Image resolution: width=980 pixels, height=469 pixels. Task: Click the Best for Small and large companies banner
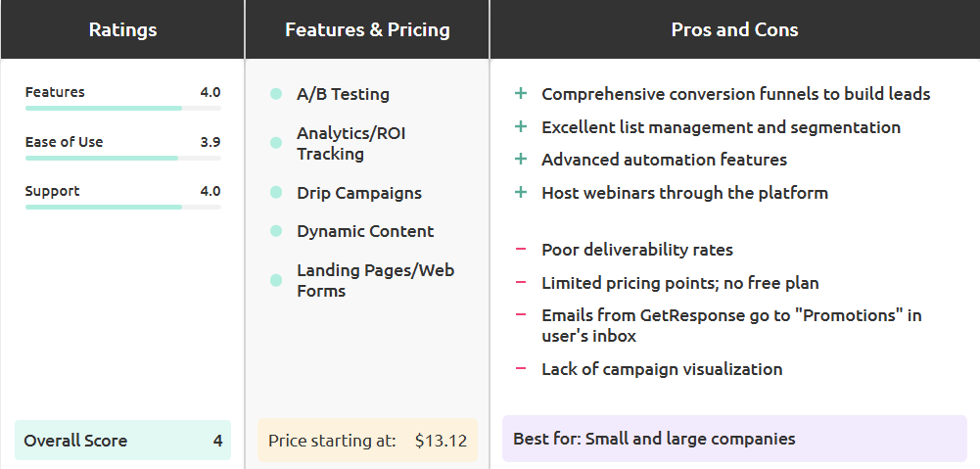[734, 439]
